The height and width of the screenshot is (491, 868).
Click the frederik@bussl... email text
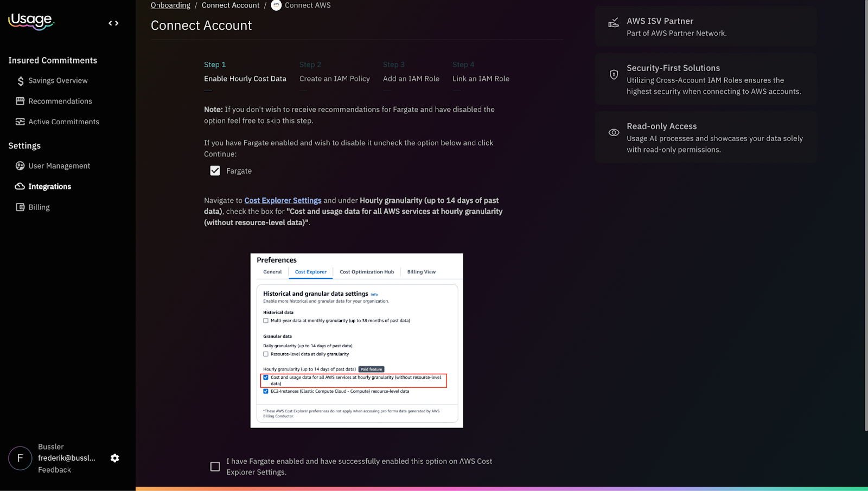(x=67, y=458)
